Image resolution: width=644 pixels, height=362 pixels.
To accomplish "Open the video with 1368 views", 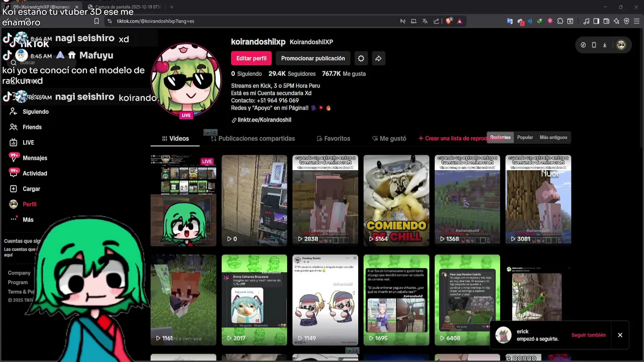I will coord(467,200).
